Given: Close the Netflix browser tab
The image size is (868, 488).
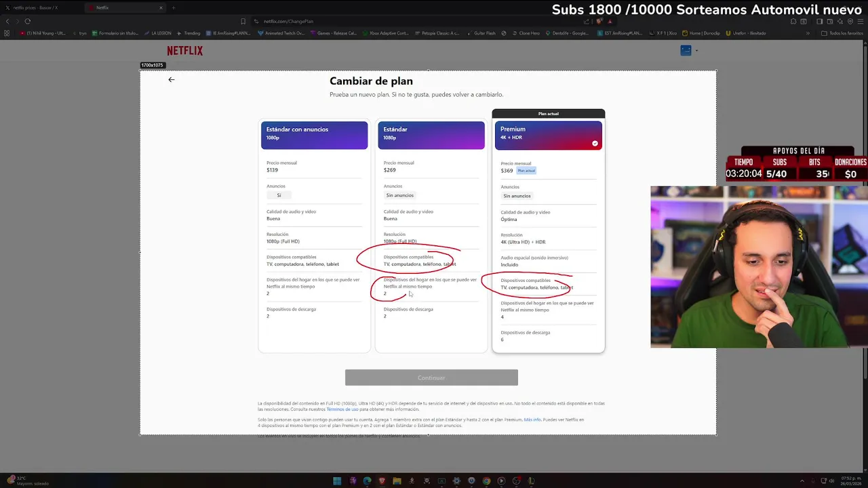Looking at the screenshot, I should 161,7.
